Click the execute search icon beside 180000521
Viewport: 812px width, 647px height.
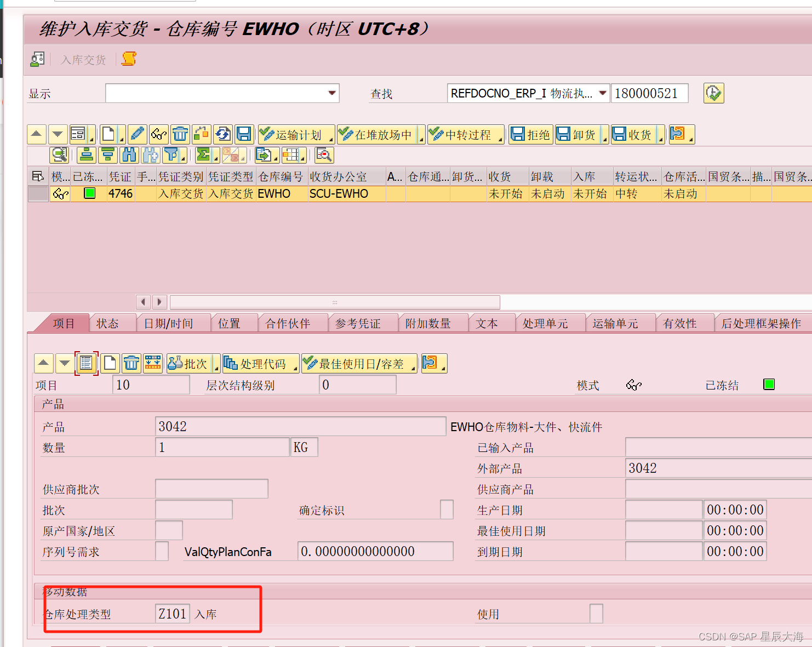(x=713, y=93)
